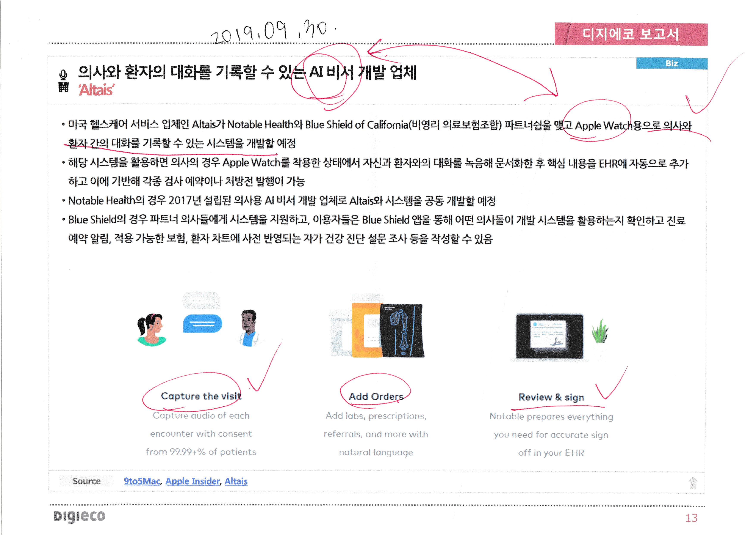Click the up arrow icon at bottom right
The height and width of the screenshot is (535, 756).
pyautogui.click(x=693, y=483)
